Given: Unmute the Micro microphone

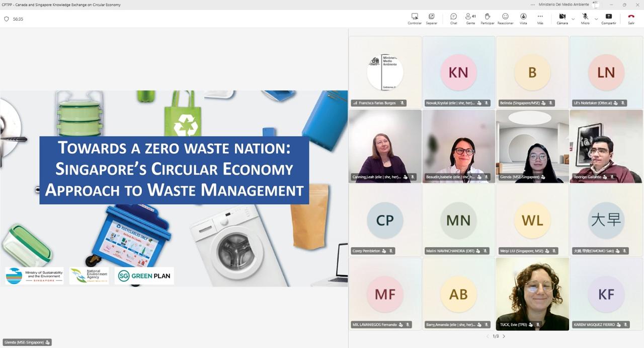Looking at the screenshot, I should tap(585, 19).
